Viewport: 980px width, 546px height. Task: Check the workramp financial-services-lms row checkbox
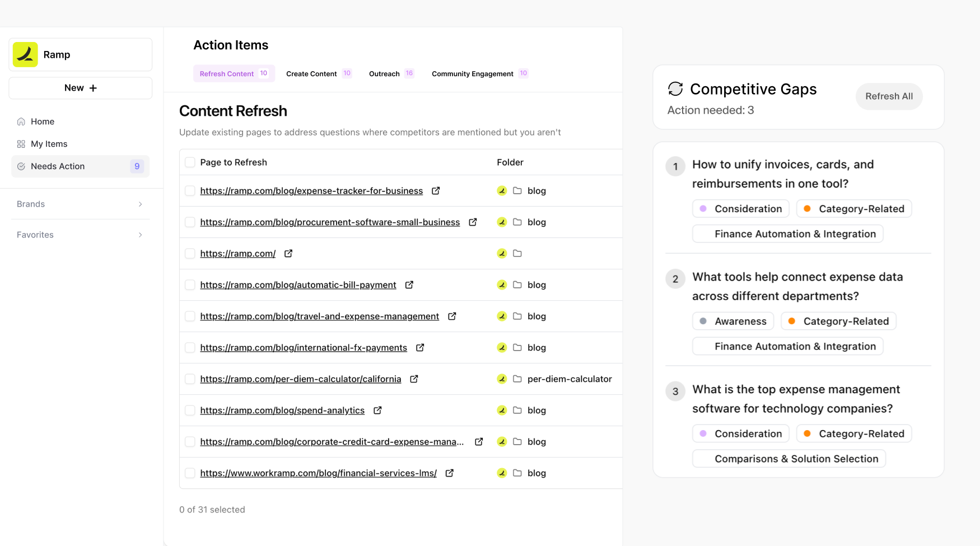190,473
